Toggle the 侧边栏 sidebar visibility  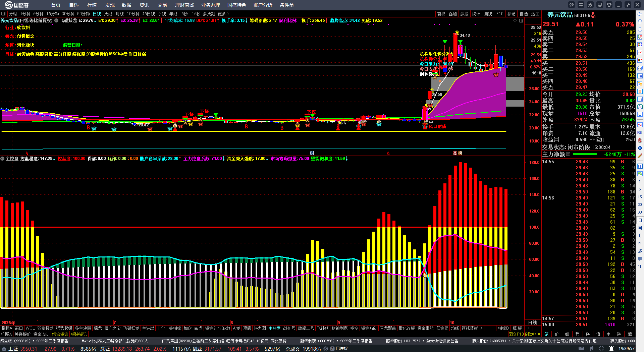coord(533,334)
